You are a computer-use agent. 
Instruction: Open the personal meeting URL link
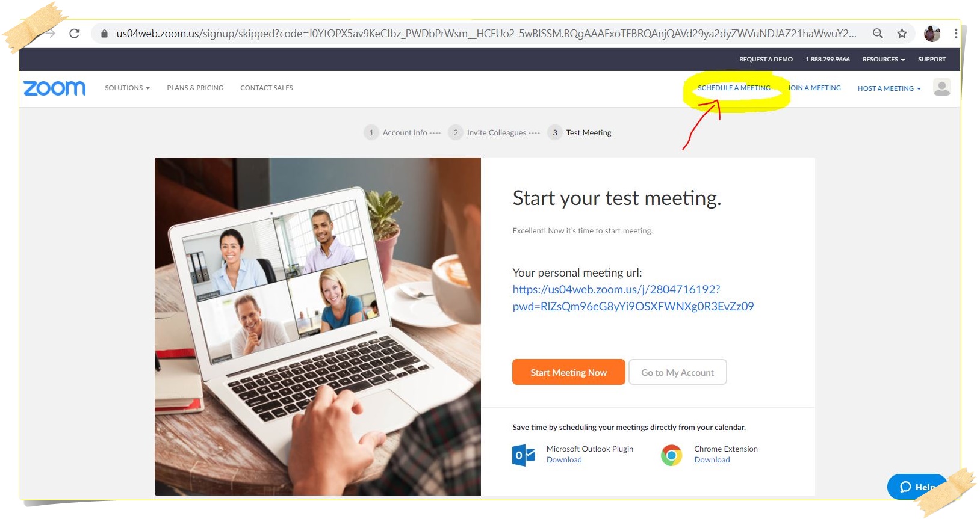tap(633, 298)
